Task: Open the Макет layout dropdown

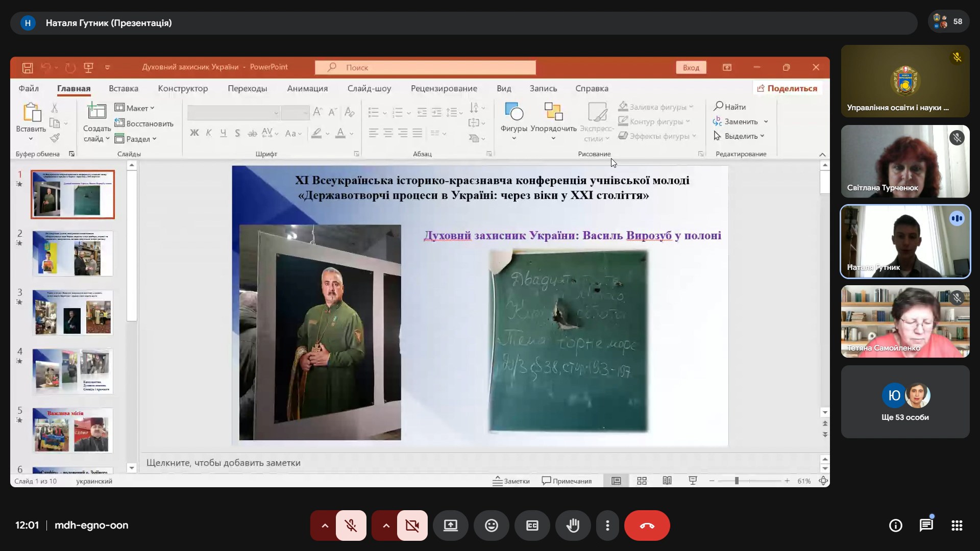Action: point(135,108)
